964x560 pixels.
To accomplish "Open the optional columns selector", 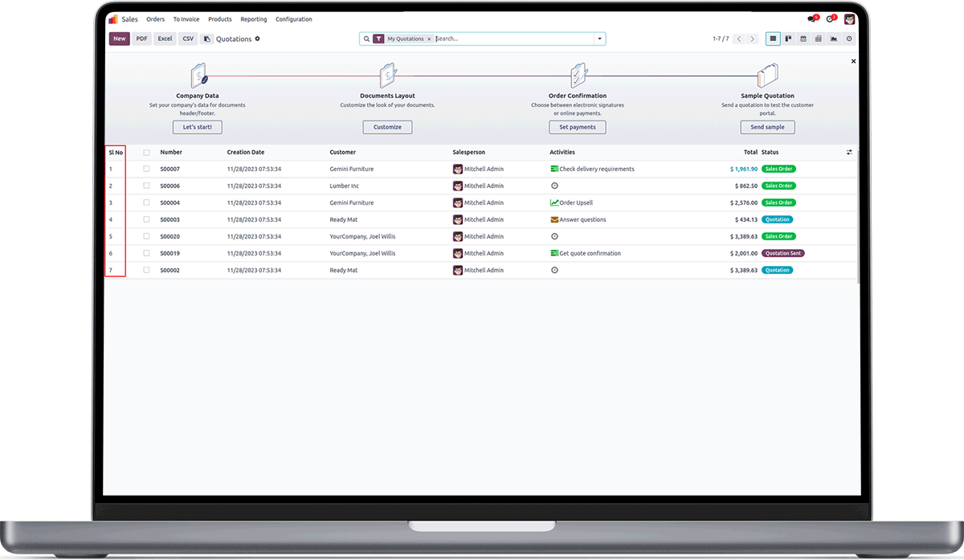I will (x=850, y=152).
